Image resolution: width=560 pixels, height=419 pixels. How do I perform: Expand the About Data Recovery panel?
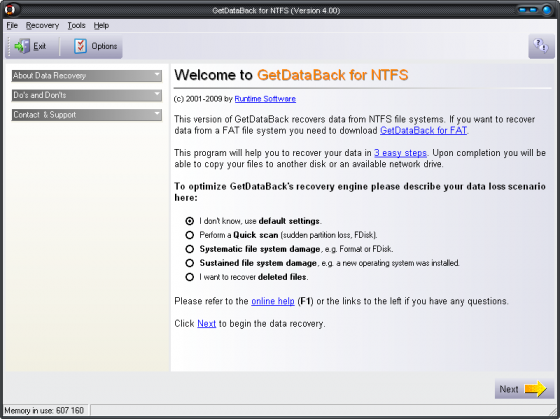pos(86,76)
